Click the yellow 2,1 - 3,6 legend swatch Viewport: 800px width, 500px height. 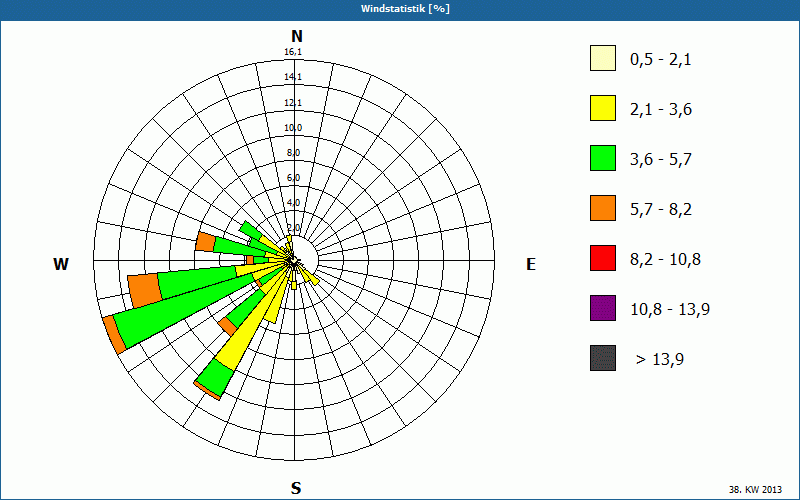(x=603, y=108)
